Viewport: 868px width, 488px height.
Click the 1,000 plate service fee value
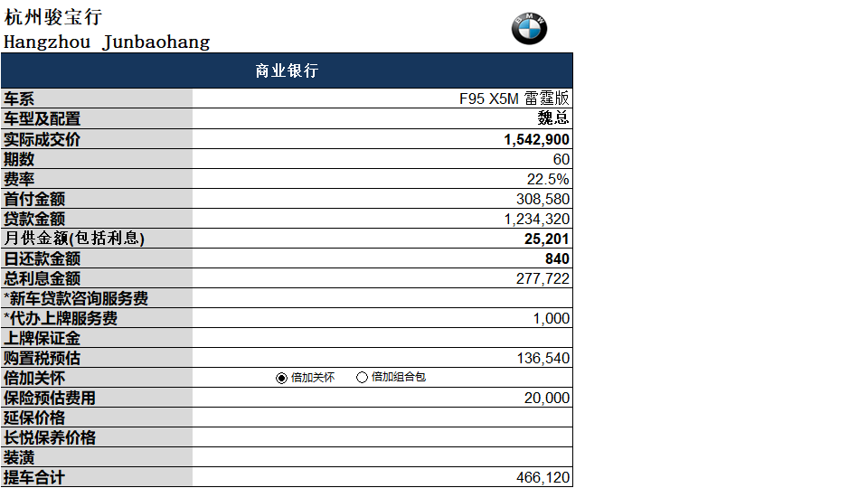(x=551, y=319)
